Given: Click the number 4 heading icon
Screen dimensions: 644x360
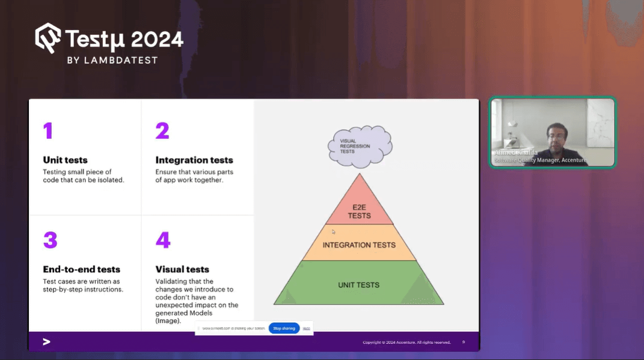Looking at the screenshot, I should (x=162, y=239).
